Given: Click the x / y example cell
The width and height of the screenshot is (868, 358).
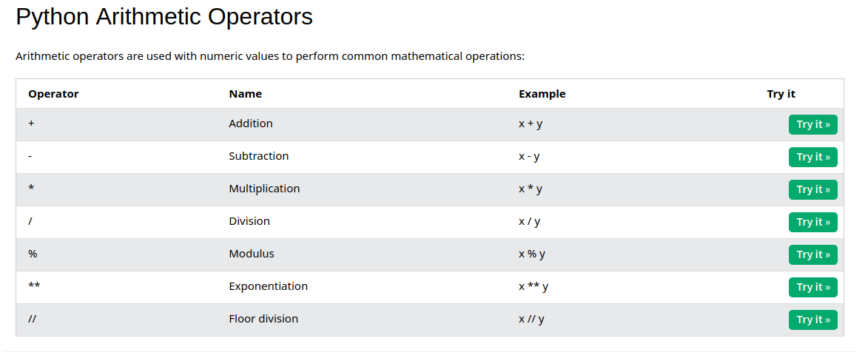Looking at the screenshot, I should (x=529, y=221).
